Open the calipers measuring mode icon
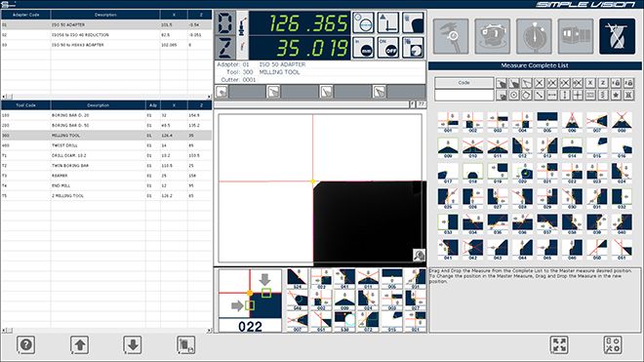The image size is (644, 362). click(x=451, y=36)
